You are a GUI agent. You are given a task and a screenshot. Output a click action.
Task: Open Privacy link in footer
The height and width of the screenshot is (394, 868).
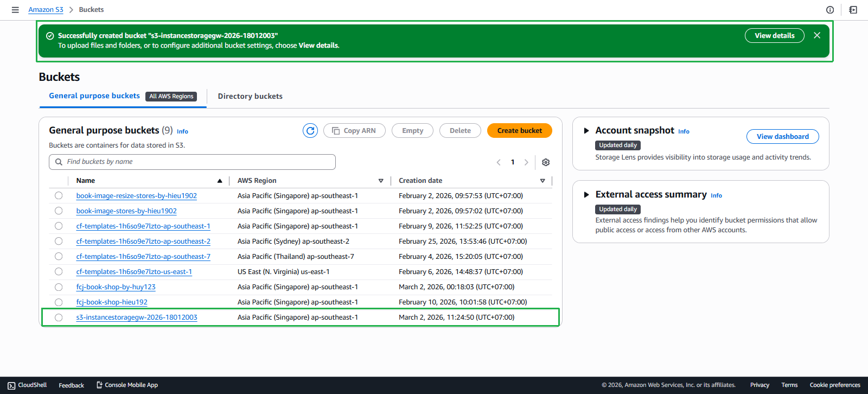point(759,385)
